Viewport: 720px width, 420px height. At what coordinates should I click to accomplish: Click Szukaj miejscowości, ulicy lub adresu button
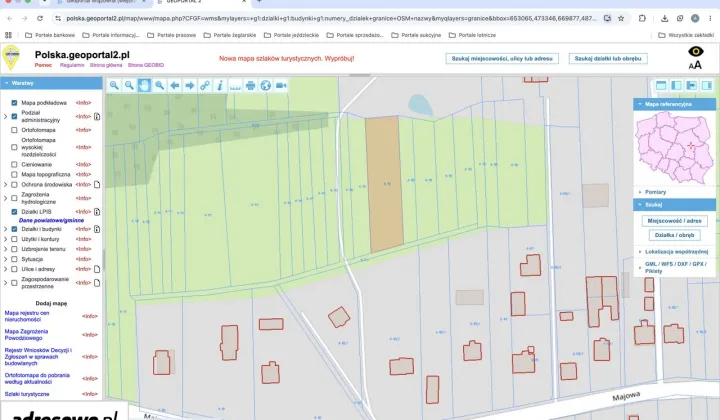click(502, 58)
